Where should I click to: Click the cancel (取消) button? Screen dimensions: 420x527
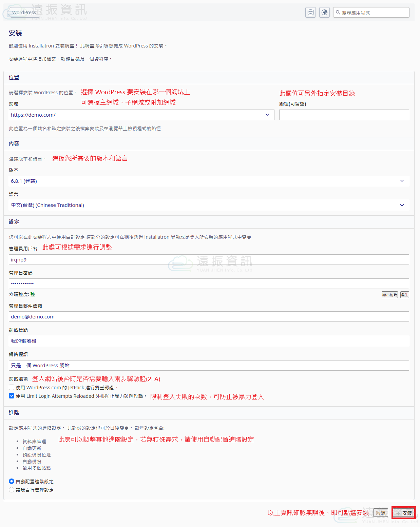[x=381, y=513]
